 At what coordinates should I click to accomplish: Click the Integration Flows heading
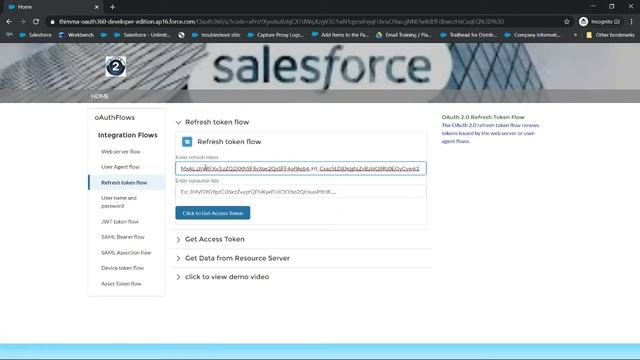127,135
